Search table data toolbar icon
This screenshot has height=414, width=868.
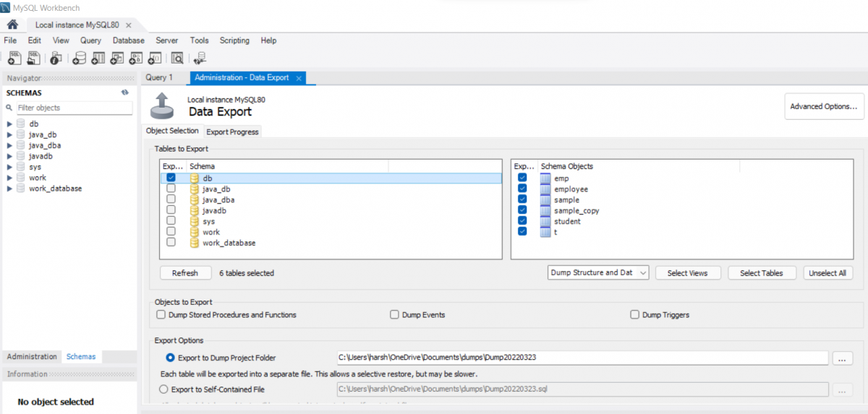click(x=177, y=58)
